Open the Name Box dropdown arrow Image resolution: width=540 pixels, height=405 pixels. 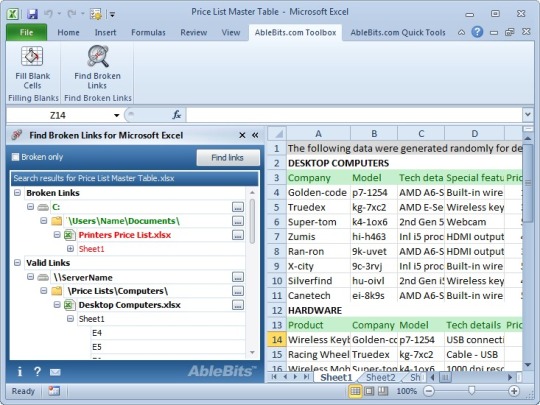[x=116, y=115]
